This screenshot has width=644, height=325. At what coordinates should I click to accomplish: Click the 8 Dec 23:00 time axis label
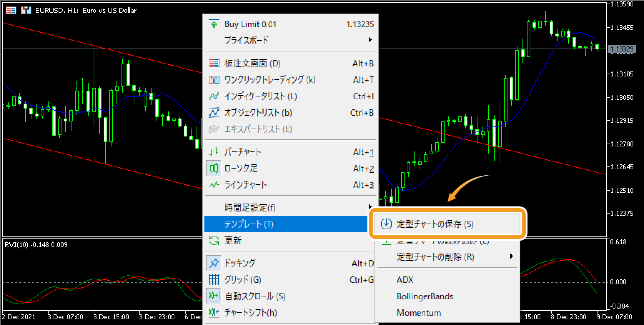[x=569, y=317]
